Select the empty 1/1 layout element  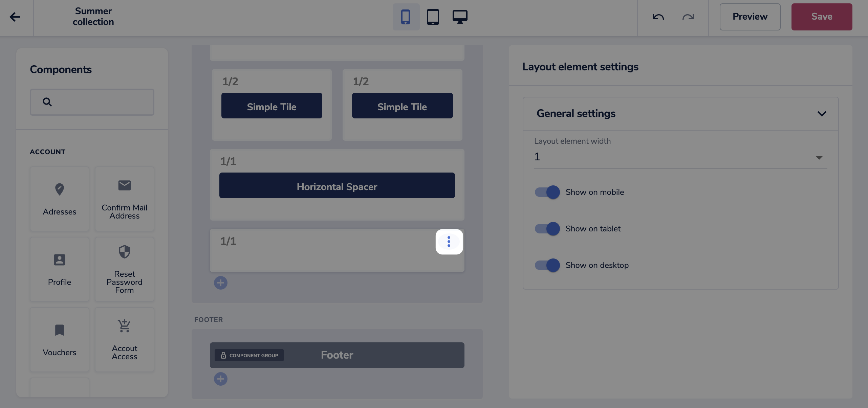click(x=337, y=250)
